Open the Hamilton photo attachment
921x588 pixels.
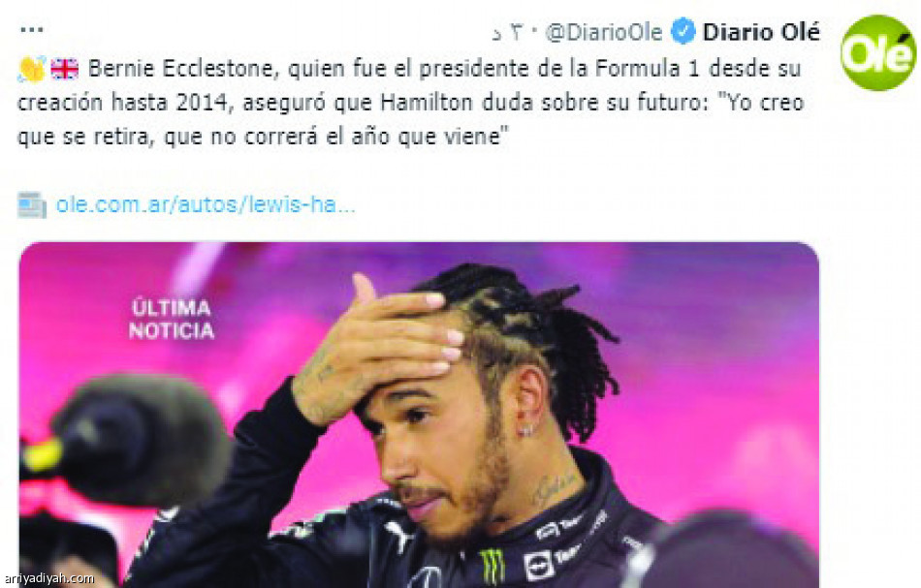click(419, 415)
